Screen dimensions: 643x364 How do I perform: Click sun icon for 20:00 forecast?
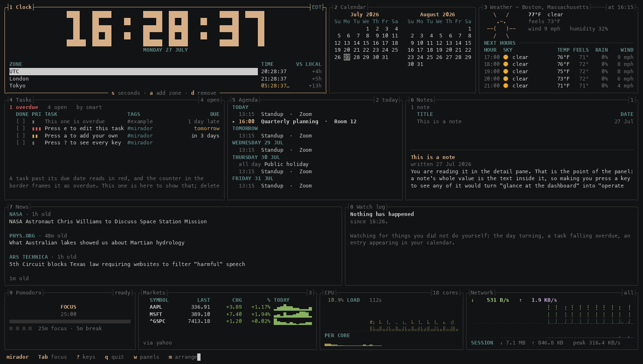coord(506,79)
